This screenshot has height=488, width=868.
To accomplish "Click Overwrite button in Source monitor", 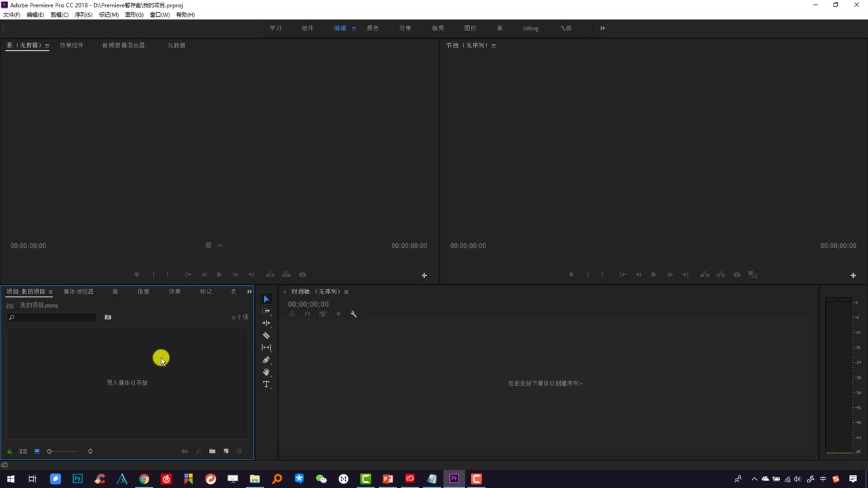I will pos(286,274).
